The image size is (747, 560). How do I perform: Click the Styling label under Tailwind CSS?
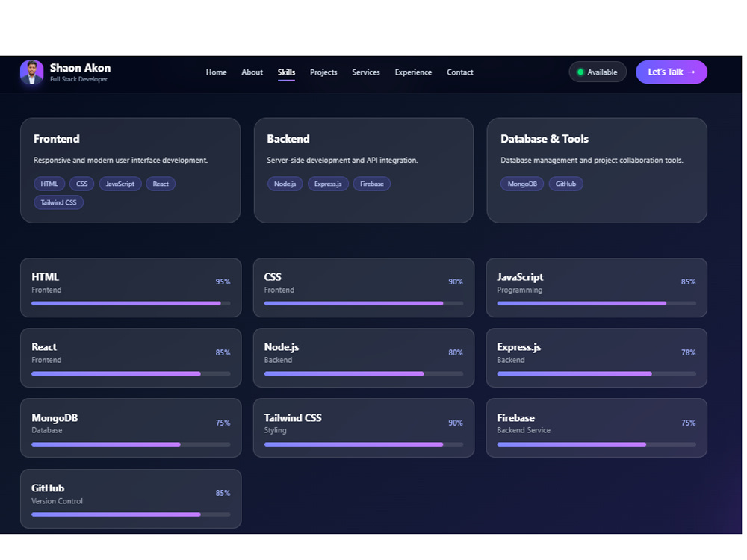tap(276, 431)
